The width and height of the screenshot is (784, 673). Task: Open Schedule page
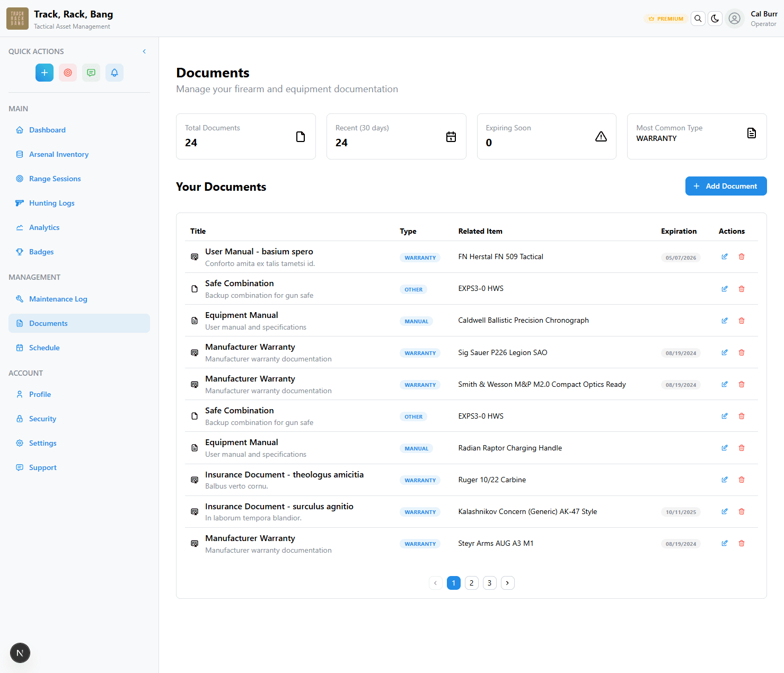click(x=79, y=348)
